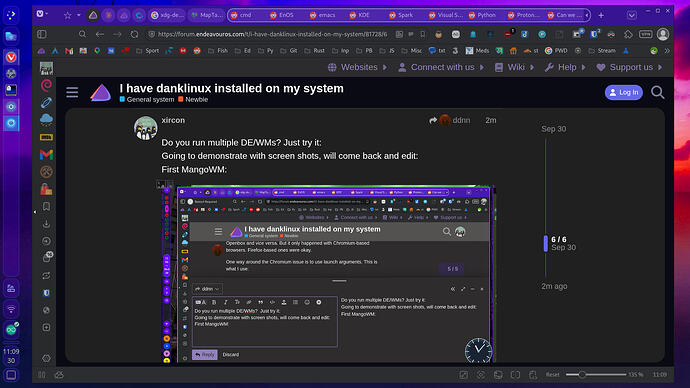Open the Gmail bookmark in bookmarks bar
Image resolution: width=690 pixels, height=388 pixels.
pyautogui.click(x=69, y=51)
